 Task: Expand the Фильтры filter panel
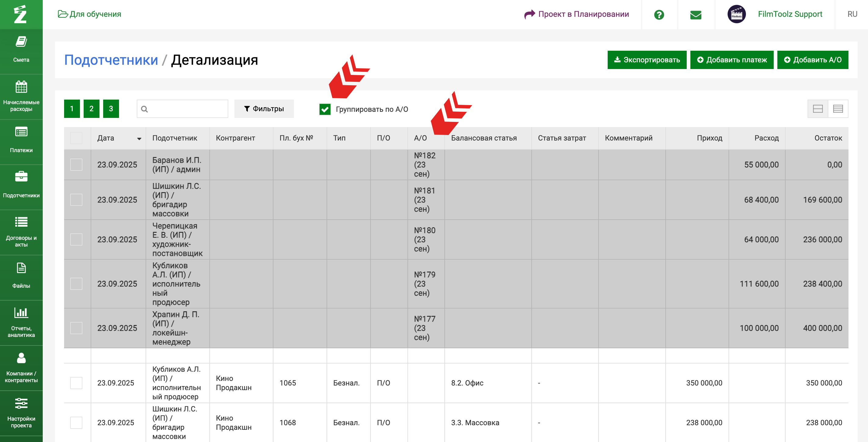pos(264,108)
